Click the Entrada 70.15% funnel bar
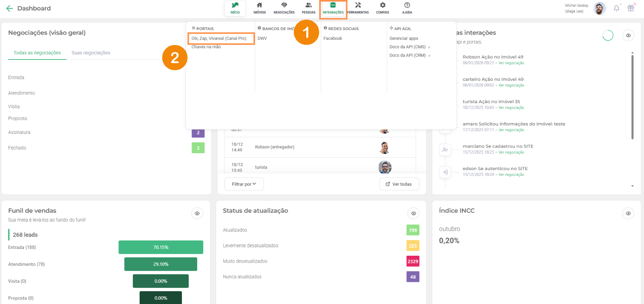The image size is (644, 304). pyautogui.click(x=161, y=247)
